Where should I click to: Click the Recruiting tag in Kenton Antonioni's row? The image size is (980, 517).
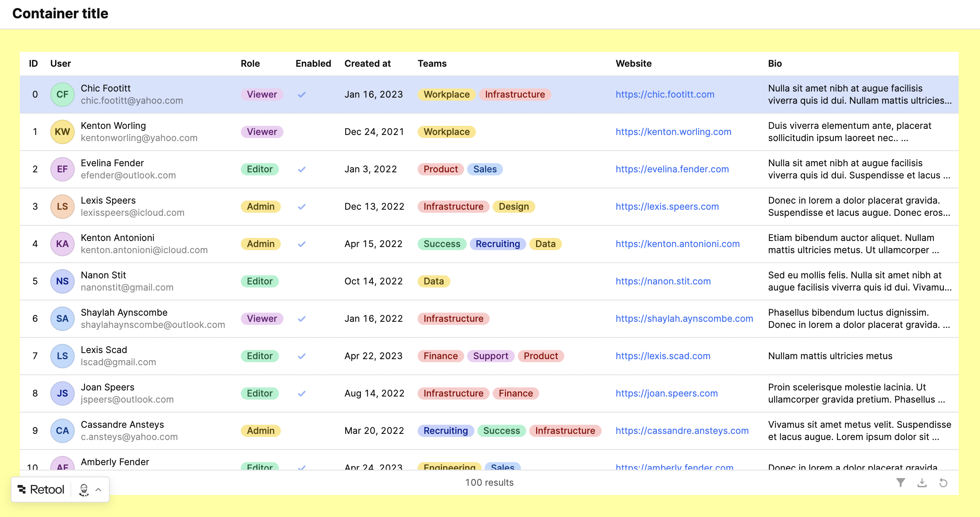point(497,244)
